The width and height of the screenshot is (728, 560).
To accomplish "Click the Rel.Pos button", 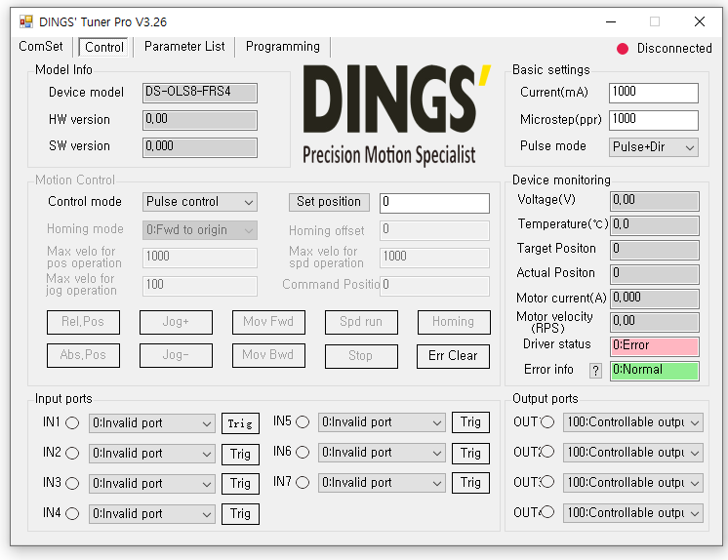I will click(83, 322).
